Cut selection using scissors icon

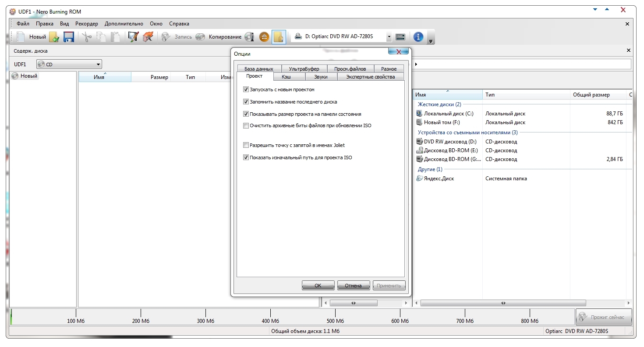(x=86, y=37)
